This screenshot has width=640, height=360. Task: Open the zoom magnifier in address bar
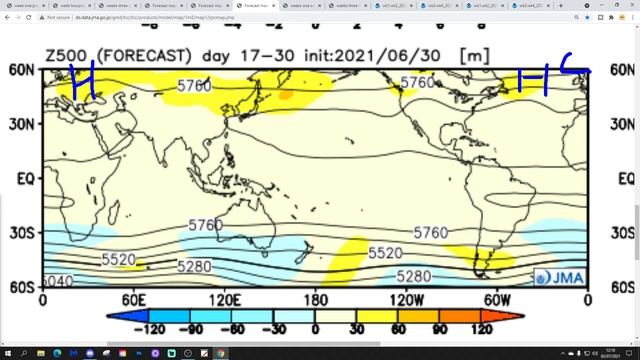[x=576, y=18]
